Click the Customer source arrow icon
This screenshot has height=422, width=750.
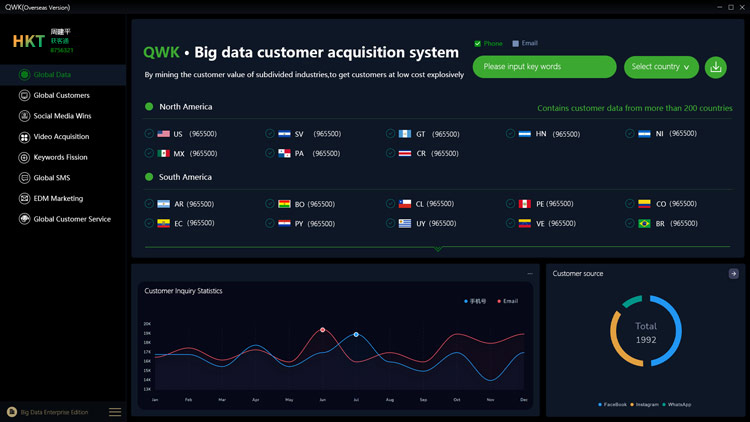[x=733, y=273]
